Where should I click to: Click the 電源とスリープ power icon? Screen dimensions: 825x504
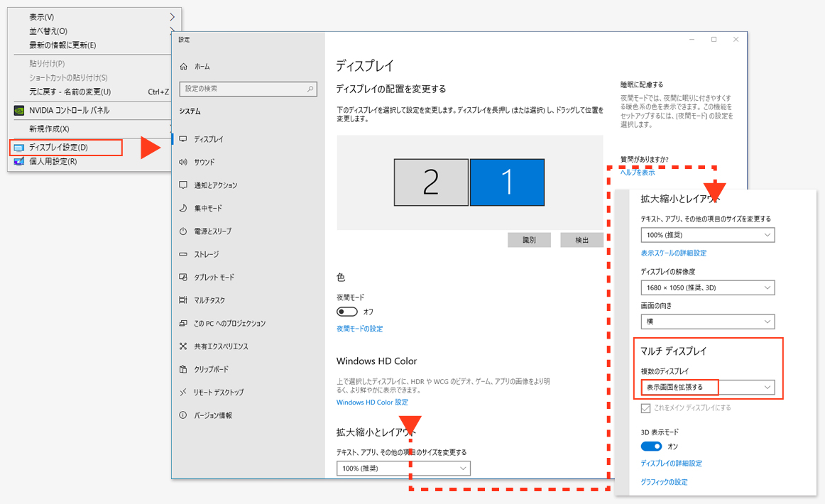(x=183, y=231)
